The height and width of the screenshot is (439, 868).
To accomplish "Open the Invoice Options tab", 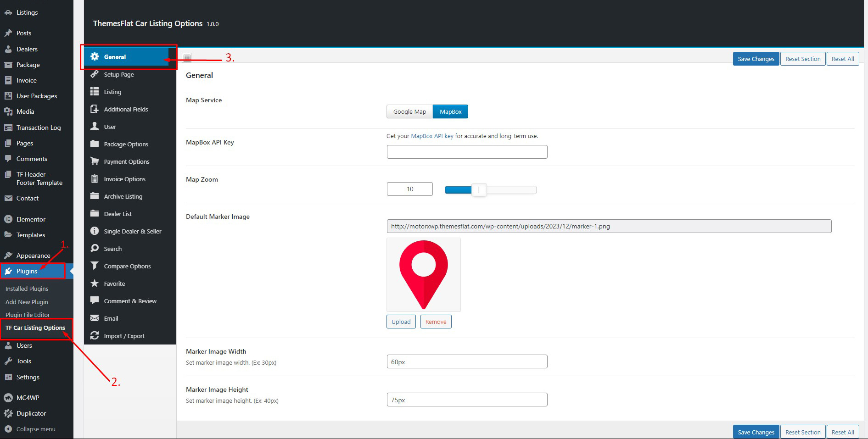I will pyautogui.click(x=130, y=179).
